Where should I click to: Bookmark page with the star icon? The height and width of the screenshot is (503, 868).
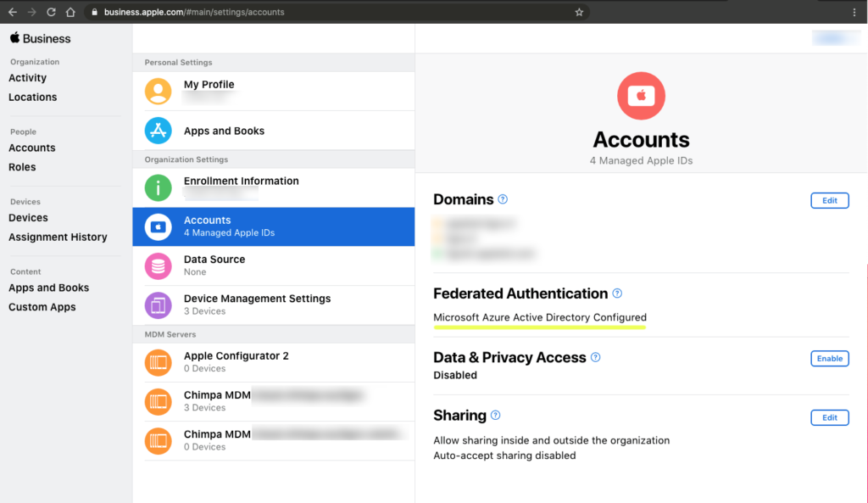[579, 12]
